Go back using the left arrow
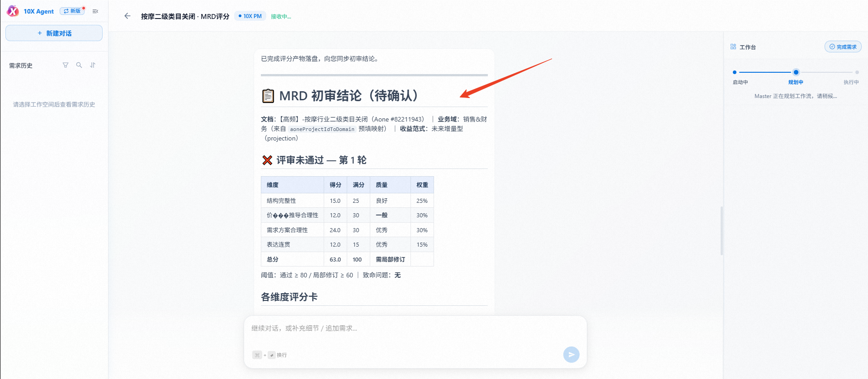 127,16
